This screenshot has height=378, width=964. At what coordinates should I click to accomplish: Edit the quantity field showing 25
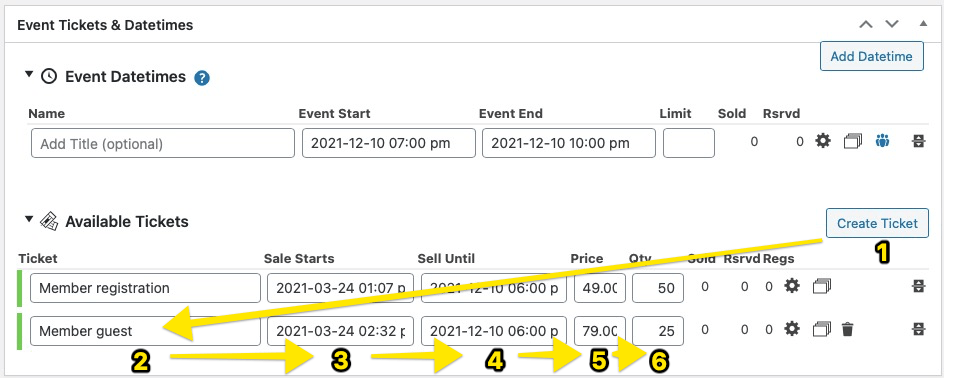tap(658, 331)
